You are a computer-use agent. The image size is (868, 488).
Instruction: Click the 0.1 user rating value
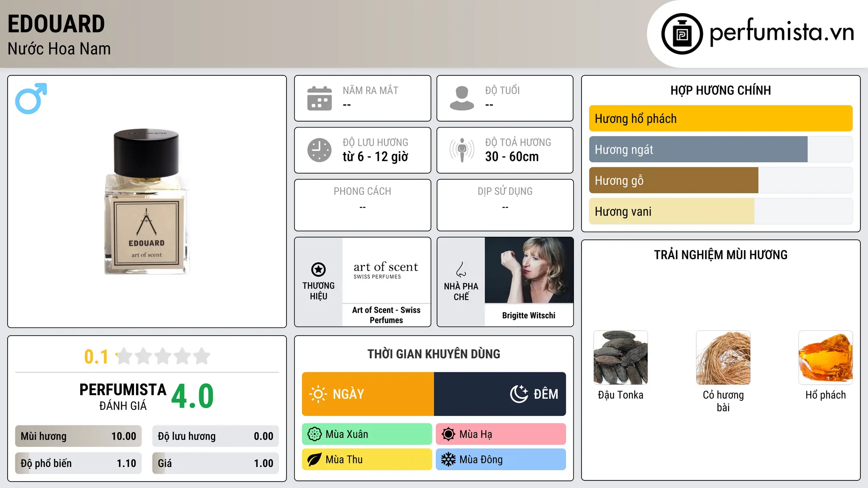[96, 357]
